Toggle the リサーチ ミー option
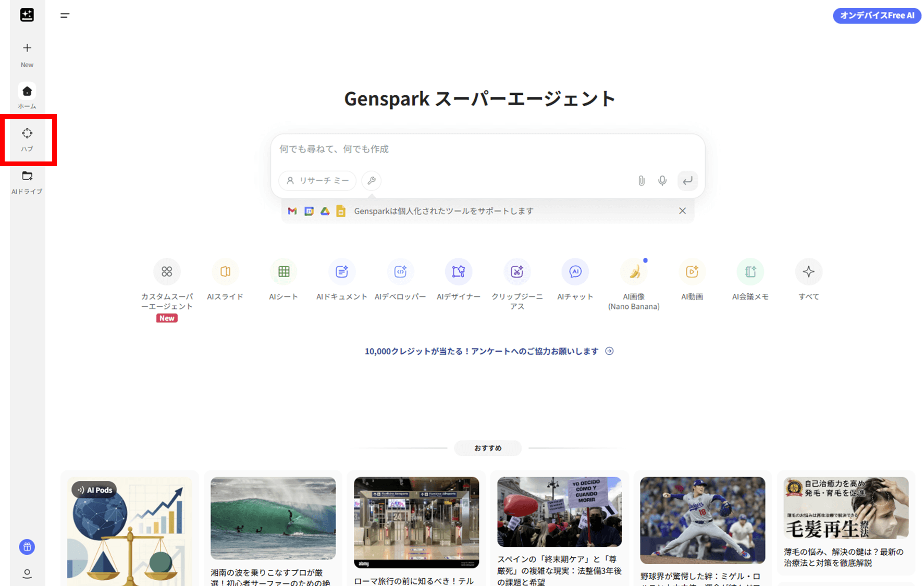 [x=317, y=181]
